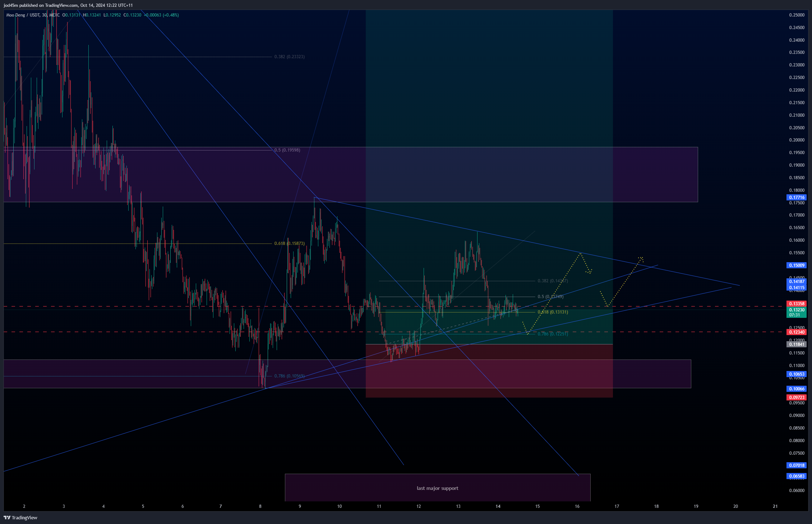Click the 07:31 bar countdown timer
The width and height of the screenshot is (812, 524).
[x=794, y=315]
